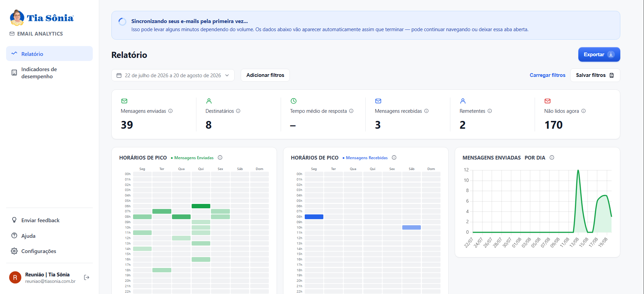Click the Relatório page heading

click(129, 55)
